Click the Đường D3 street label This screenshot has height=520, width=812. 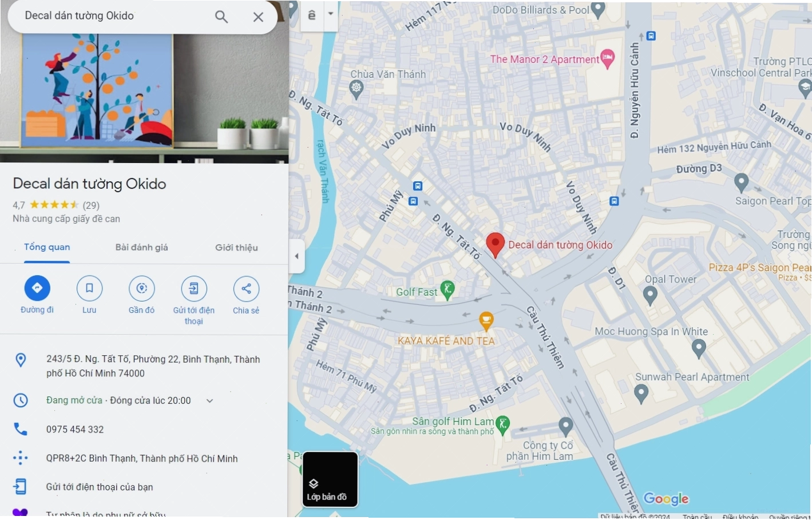(699, 169)
